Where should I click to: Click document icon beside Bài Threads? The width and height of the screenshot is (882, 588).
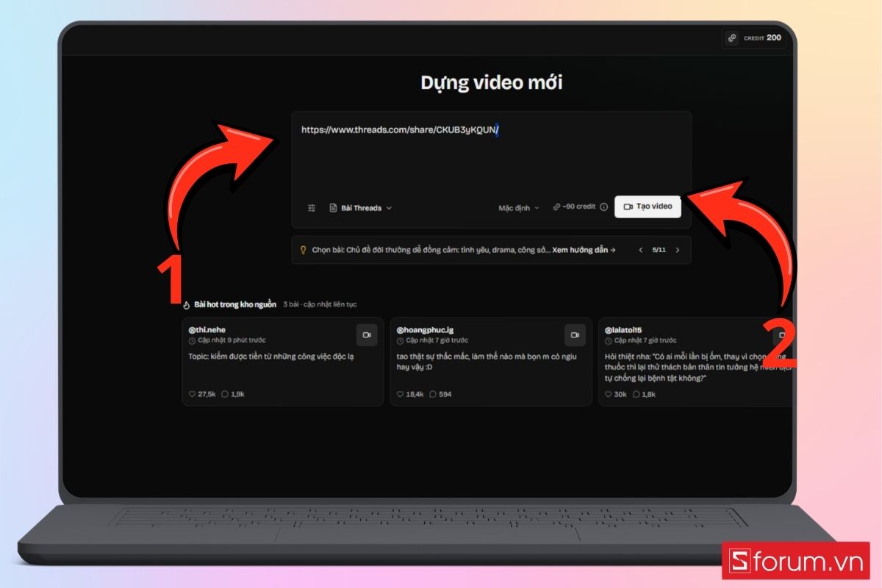(x=333, y=208)
